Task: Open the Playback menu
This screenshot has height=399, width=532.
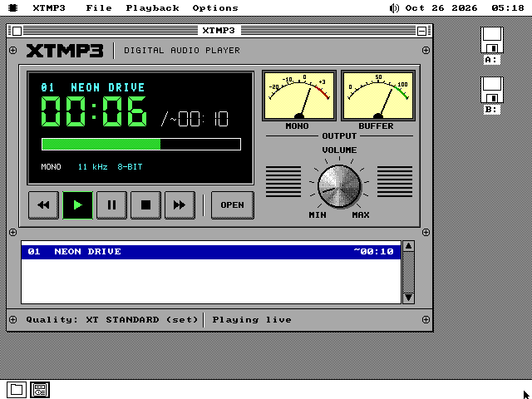Action: (152, 7)
